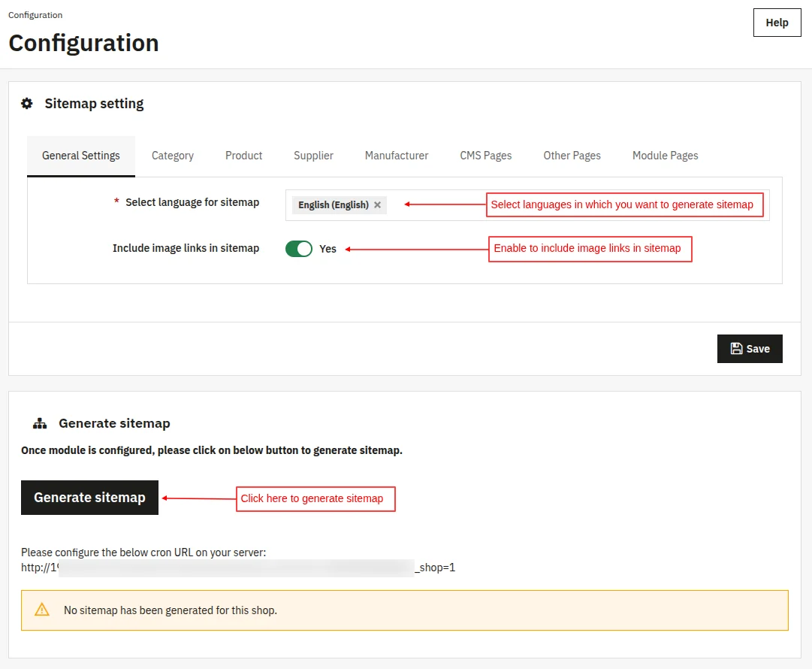Remove English (English) language tag
812x669 pixels.
pos(378,204)
